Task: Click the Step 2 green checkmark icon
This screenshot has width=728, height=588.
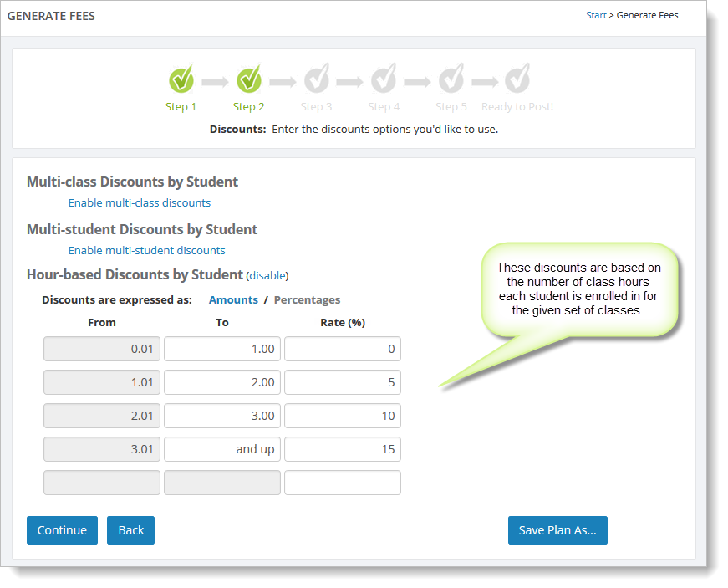Action: (249, 79)
